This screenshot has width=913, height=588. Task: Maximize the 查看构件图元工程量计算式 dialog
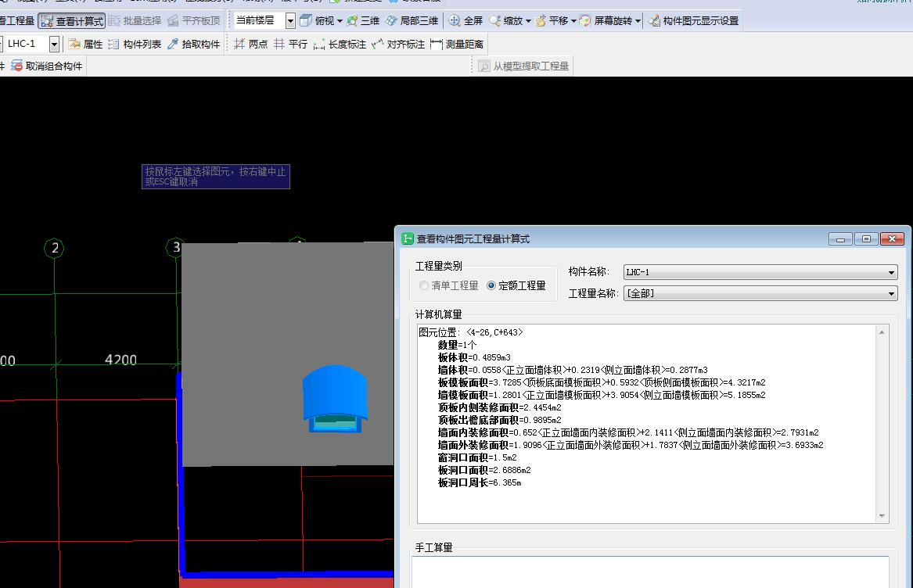click(x=866, y=238)
